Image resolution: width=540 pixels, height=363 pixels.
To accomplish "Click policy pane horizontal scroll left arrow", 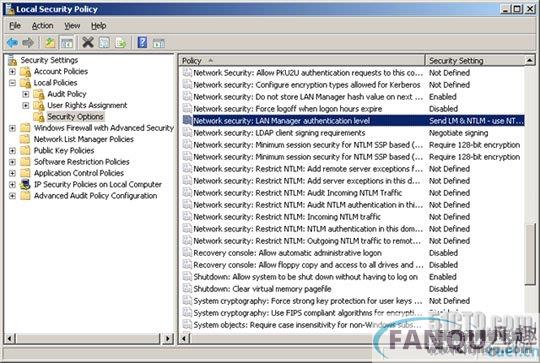I will (185, 339).
